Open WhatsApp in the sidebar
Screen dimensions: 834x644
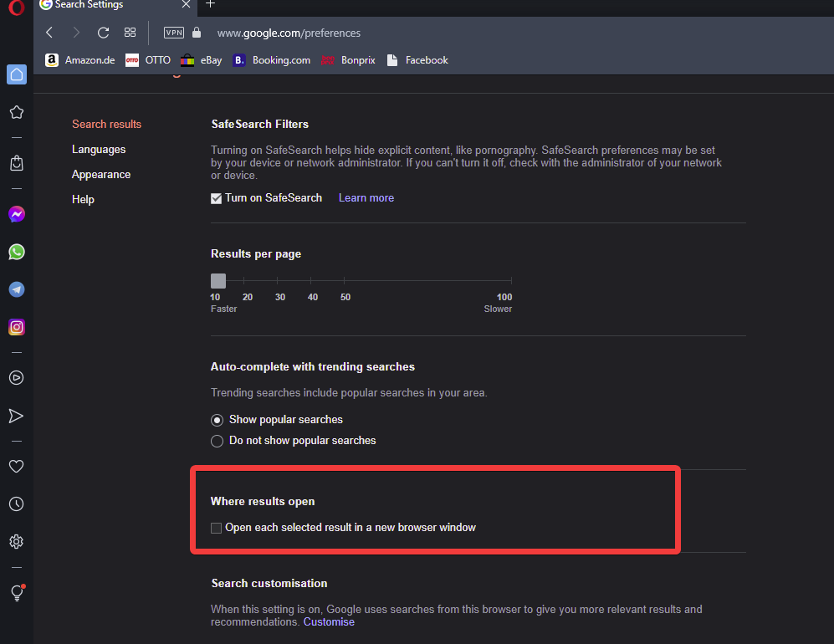(x=17, y=252)
